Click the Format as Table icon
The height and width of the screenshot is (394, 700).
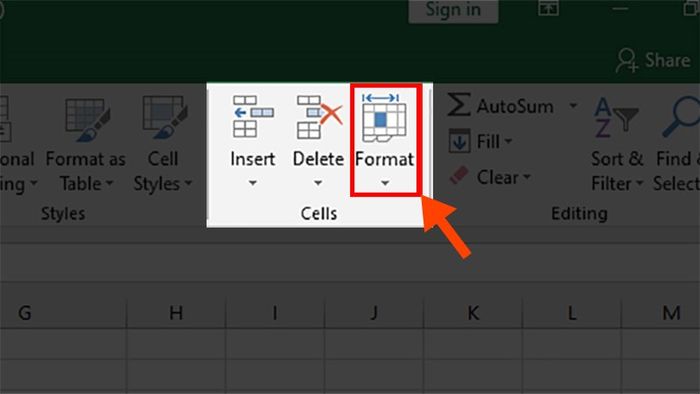[x=87, y=120]
